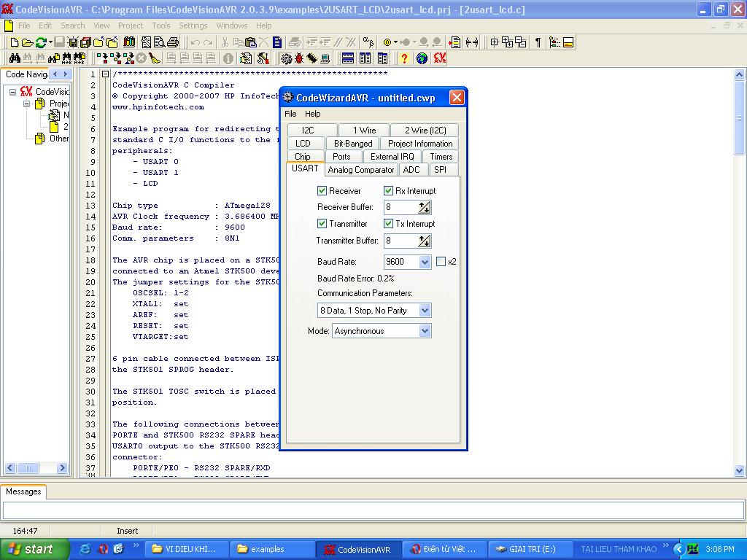Switch to the Timers tab
The height and width of the screenshot is (560, 747).
click(x=441, y=157)
